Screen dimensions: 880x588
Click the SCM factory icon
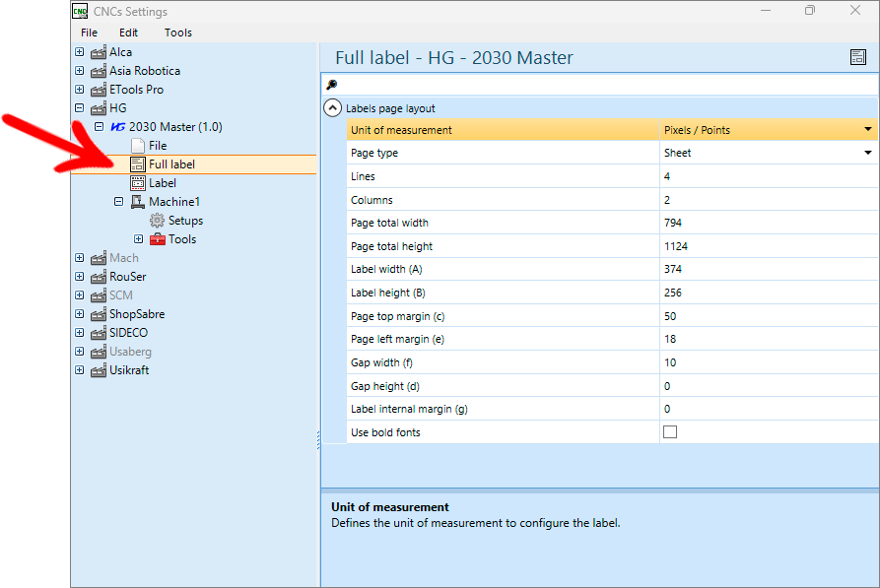99,295
